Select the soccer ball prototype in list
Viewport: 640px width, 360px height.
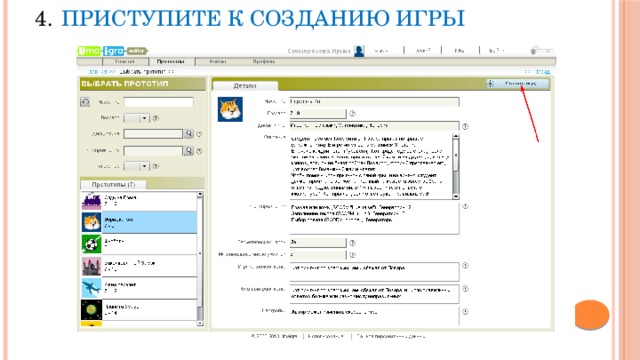pos(139,244)
